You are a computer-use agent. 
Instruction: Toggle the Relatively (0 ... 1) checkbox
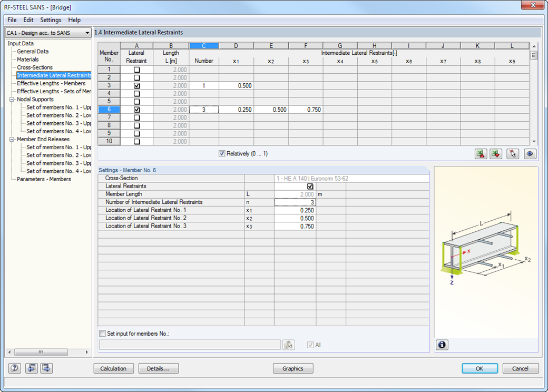click(x=222, y=153)
